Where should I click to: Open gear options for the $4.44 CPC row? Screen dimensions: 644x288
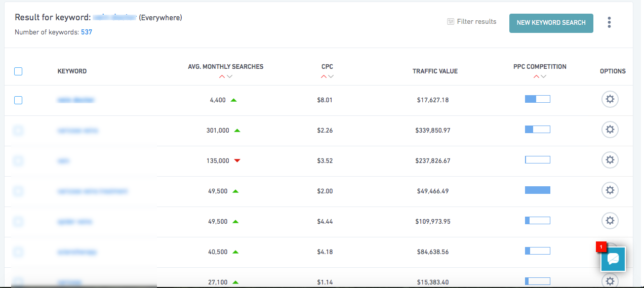tap(610, 221)
